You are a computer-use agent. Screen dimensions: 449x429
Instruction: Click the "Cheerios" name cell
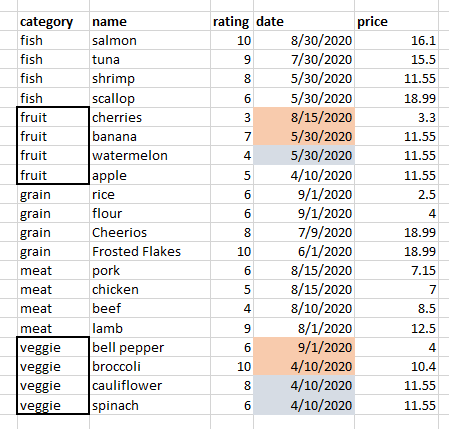150,232
